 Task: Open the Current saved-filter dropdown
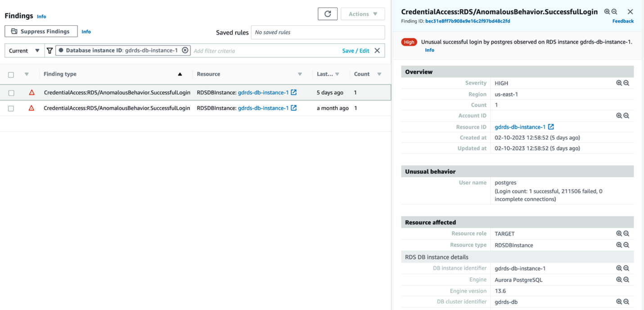[x=23, y=50]
